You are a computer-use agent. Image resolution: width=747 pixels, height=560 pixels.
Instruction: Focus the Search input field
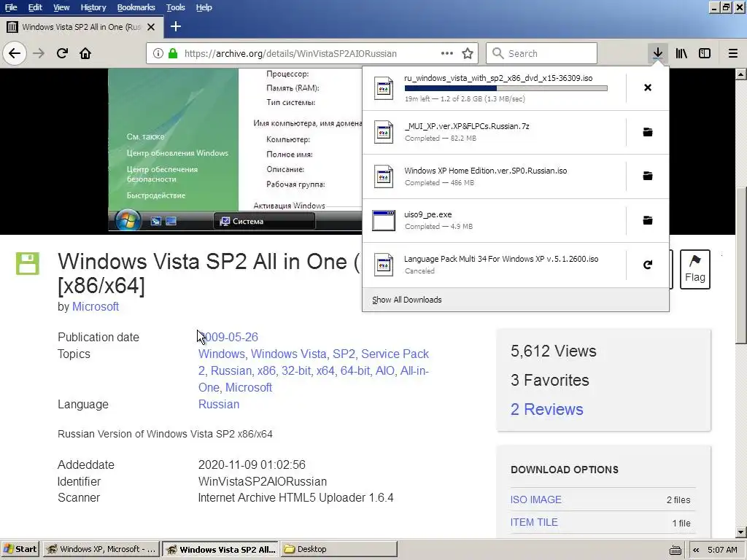click(542, 53)
